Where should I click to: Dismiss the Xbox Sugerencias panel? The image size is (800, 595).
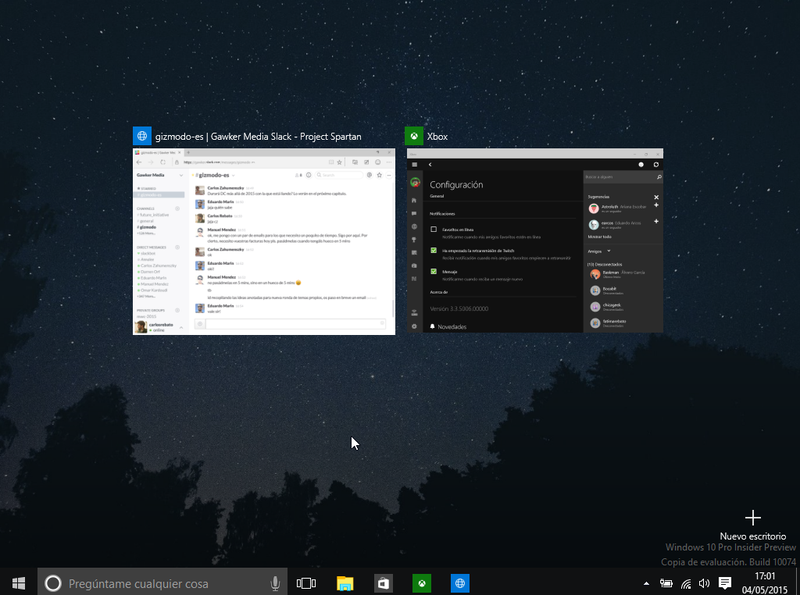(656, 197)
